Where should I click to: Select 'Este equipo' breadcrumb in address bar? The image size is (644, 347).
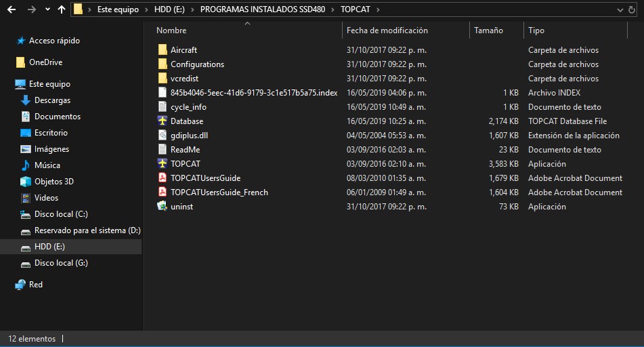(x=118, y=9)
